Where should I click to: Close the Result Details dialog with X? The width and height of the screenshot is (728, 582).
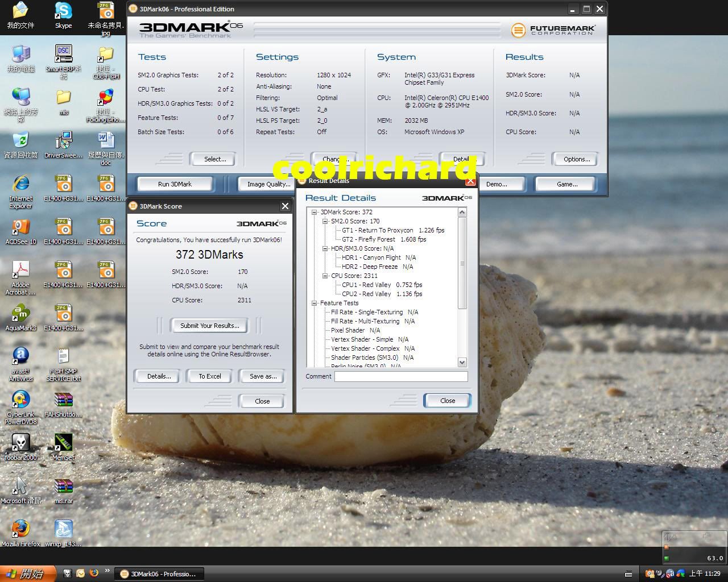coord(470,181)
